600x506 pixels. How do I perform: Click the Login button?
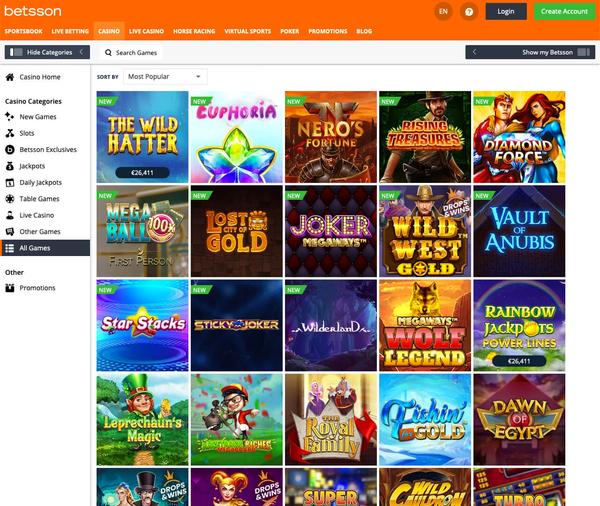506,11
